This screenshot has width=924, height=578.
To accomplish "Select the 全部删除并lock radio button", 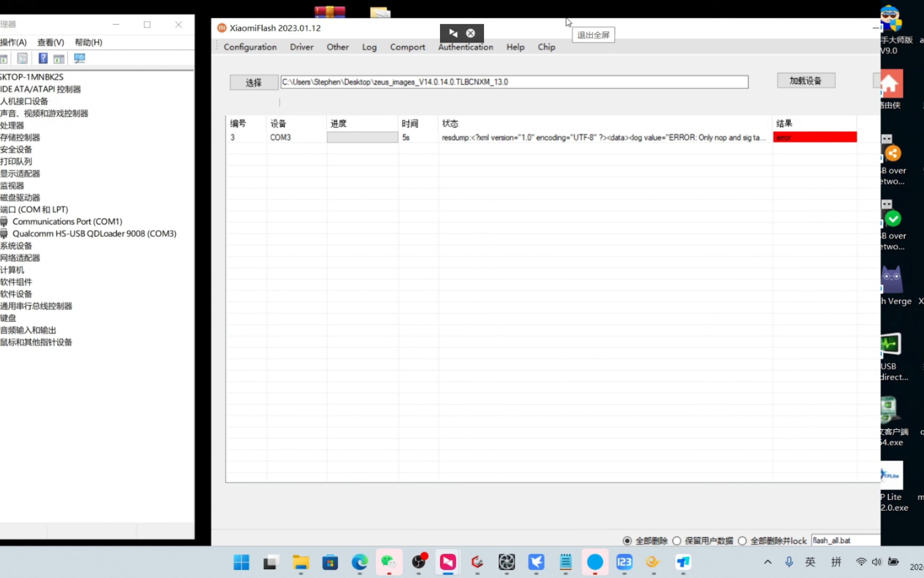I will [x=742, y=541].
